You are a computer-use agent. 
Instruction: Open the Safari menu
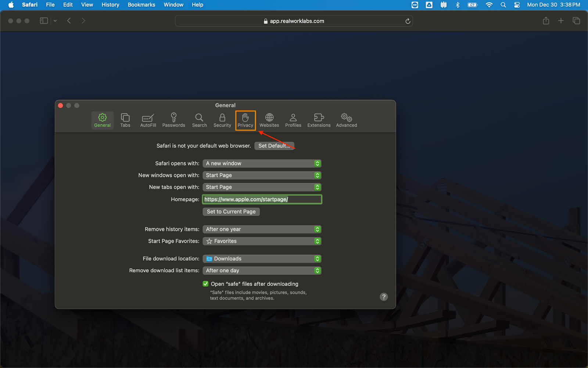click(x=30, y=5)
